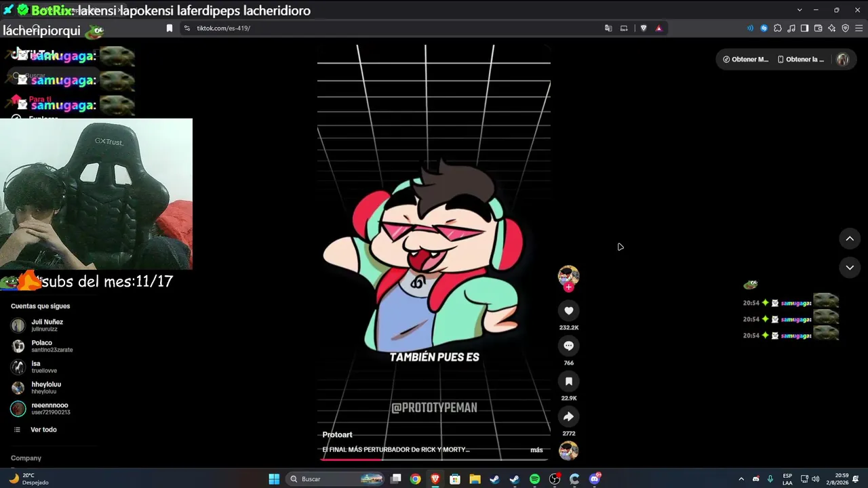Open site information icon in address bar

pos(187,28)
